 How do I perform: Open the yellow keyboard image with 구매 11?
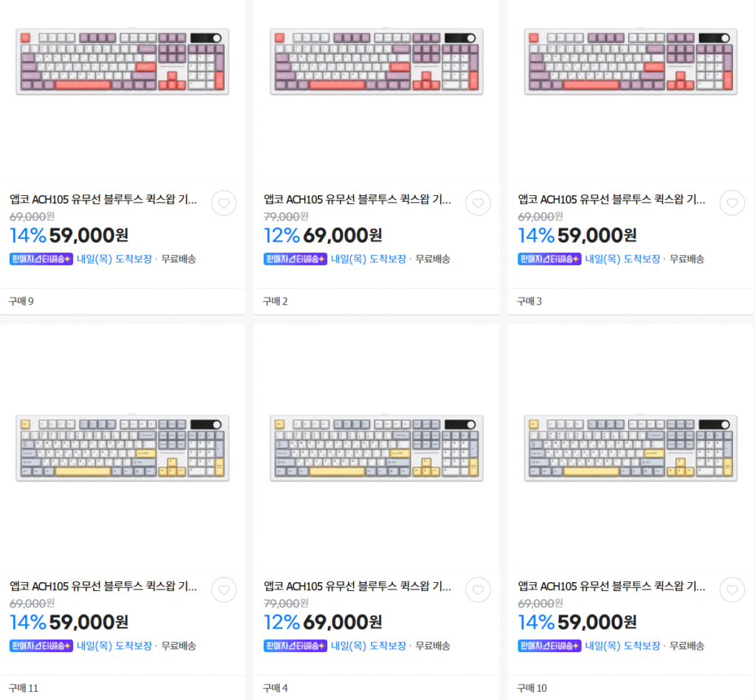[122, 448]
